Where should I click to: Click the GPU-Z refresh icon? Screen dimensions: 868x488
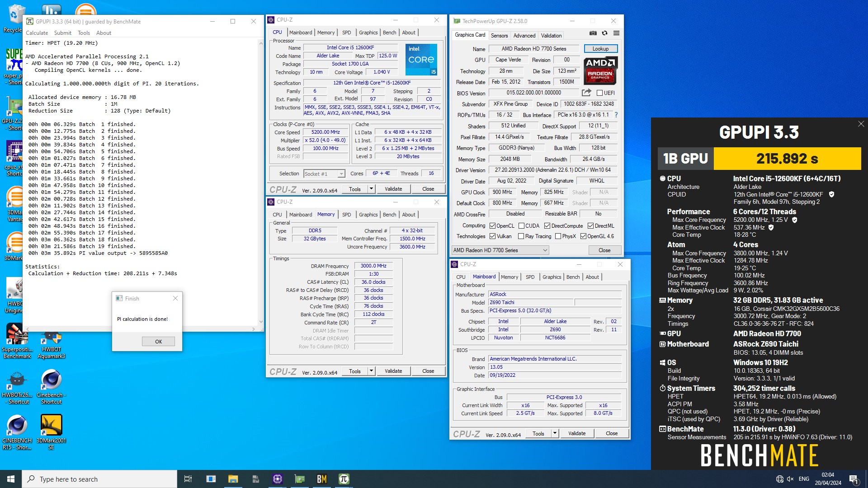pos(604,33)
